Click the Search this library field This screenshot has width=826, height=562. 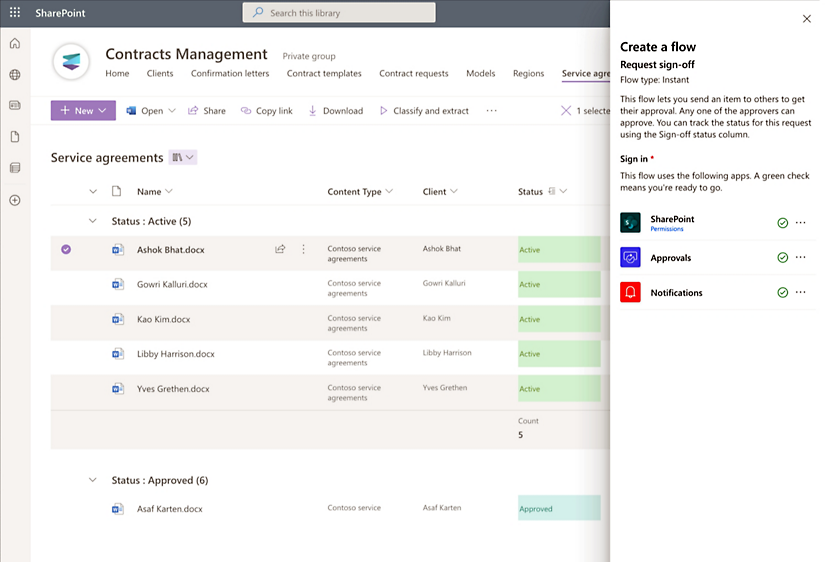pyautogui.click(x=339, y=13)
